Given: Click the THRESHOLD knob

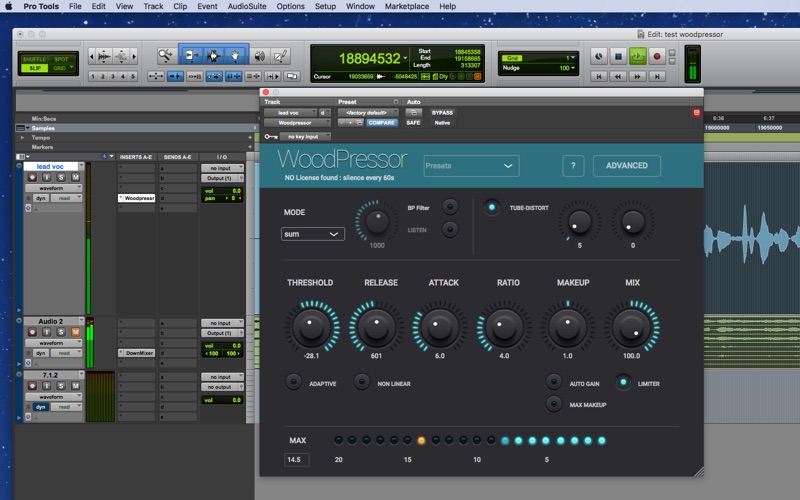Looking at the screenshot, I should tap(311, 326).
